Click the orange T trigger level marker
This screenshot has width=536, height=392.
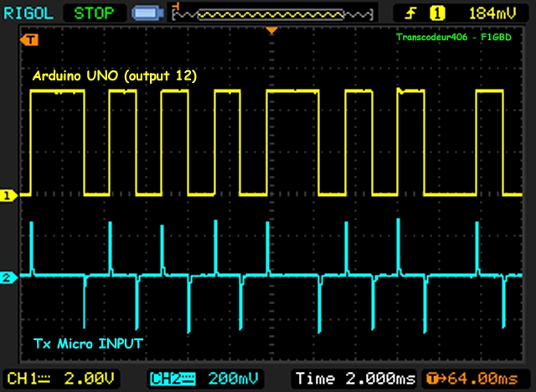pos(29,40)
